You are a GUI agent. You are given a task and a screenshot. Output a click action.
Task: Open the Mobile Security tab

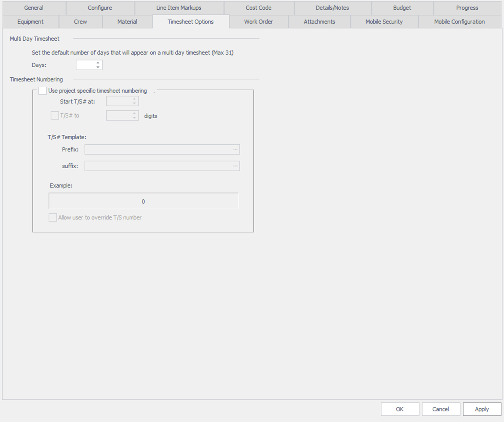pyautogui.click(x=384, y=22)
